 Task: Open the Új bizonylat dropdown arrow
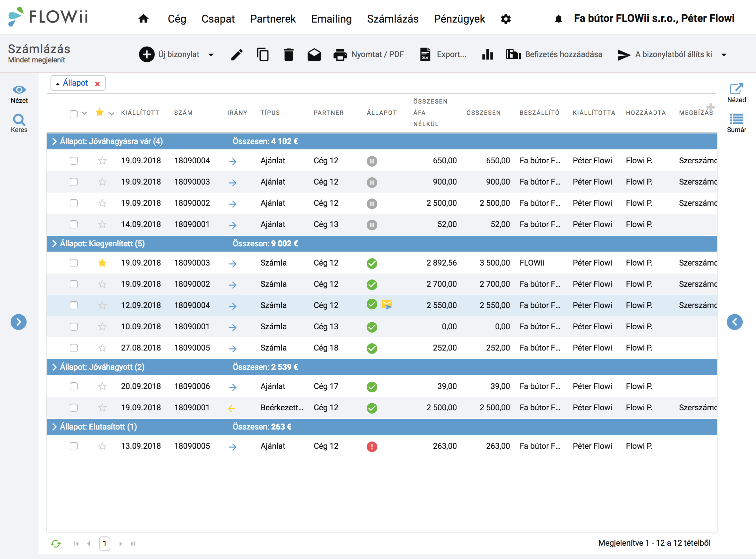coord(211,55)
